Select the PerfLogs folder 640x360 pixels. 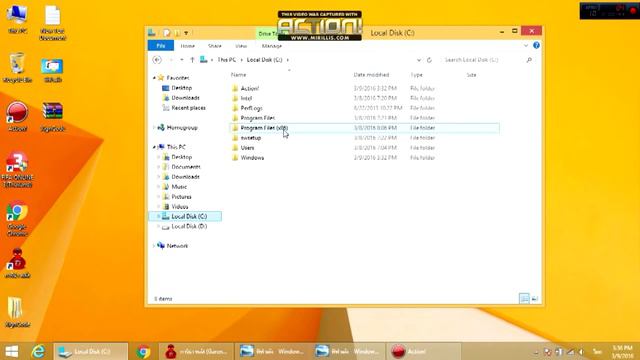click(251, 108)
